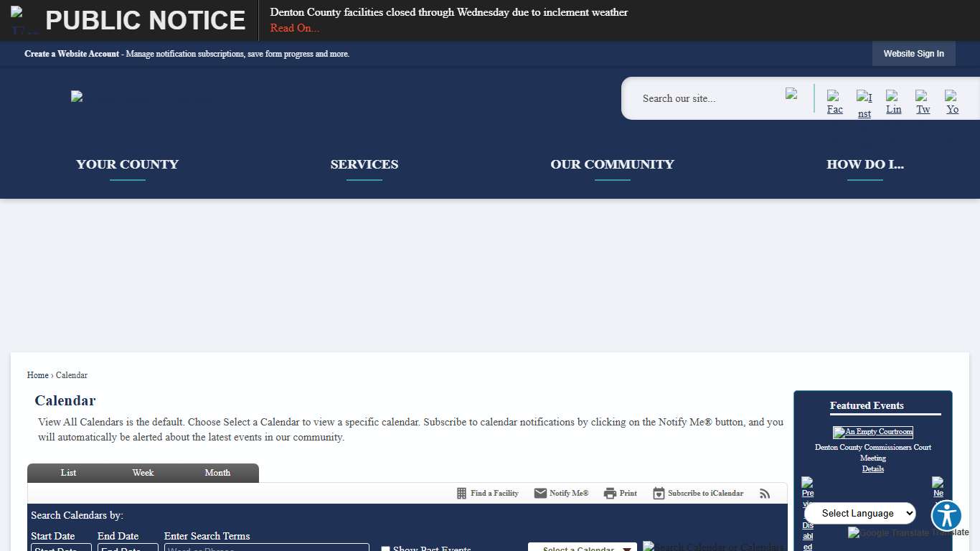Screen dimensions: 980x551
Task: Open the accessibility options widget
Action: [x=946, y=515]
